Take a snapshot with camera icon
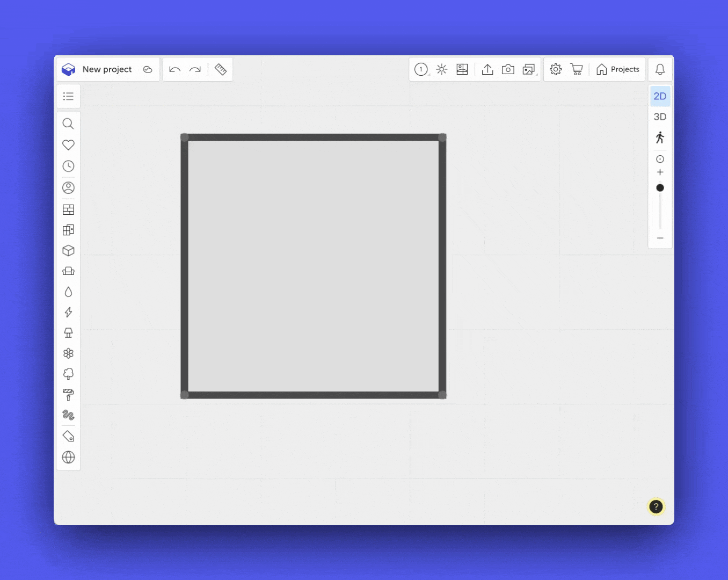The height and width of the screenshot is (580, 728). pyautogui.click(x=508, y=69)
